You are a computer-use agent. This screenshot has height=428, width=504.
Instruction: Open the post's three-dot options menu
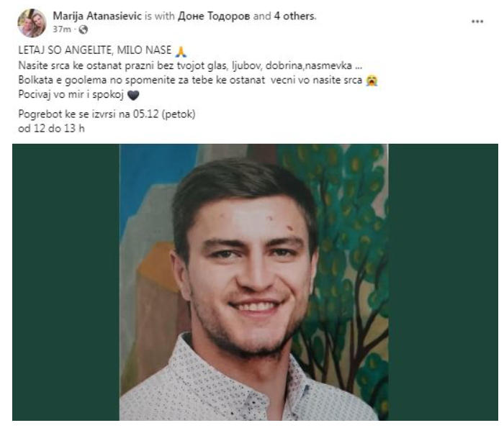click(x=477, y=22)
